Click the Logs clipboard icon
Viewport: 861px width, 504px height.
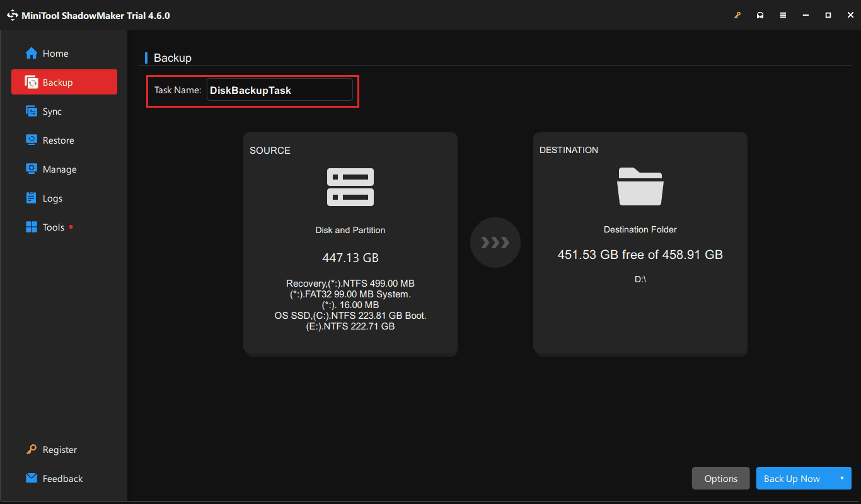(x=32, y=198)
